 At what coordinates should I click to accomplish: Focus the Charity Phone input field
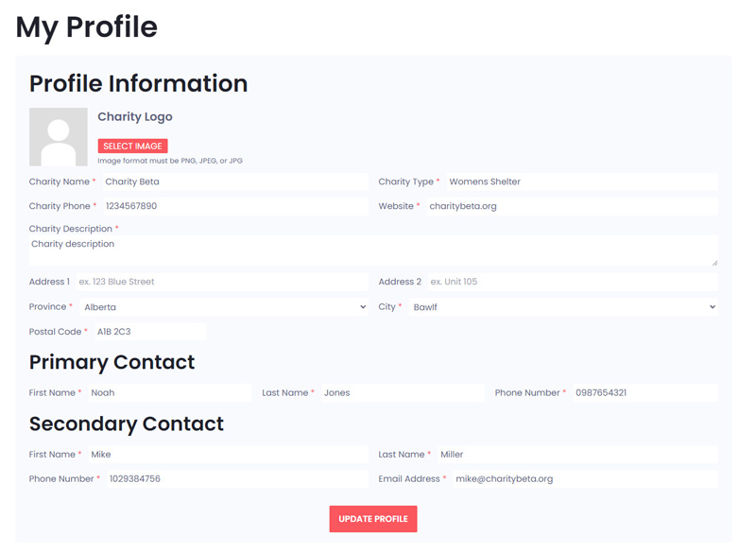click(x=235, y=206)
